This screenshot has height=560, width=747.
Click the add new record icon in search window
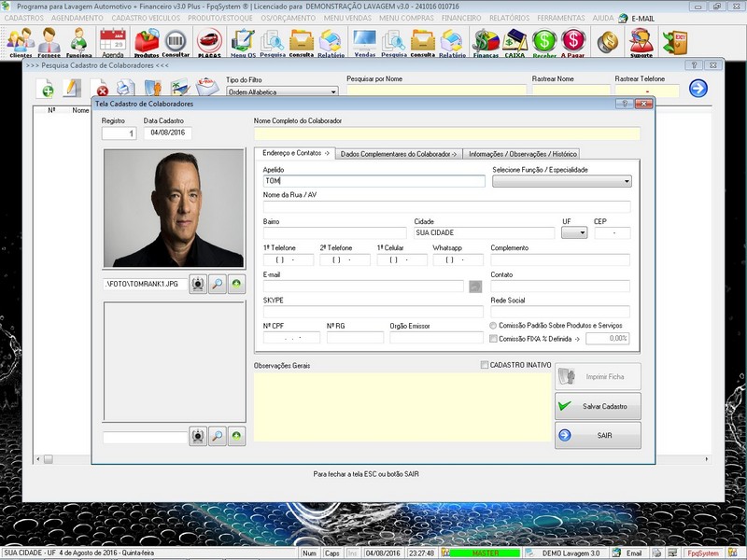pyautogui.click(x=45, y=89)
